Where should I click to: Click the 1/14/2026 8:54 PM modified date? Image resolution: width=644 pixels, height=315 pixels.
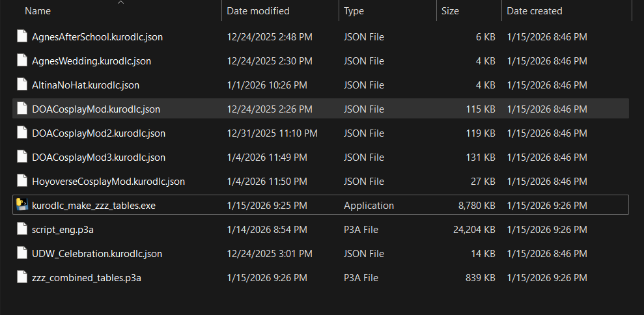click(267, 230)
